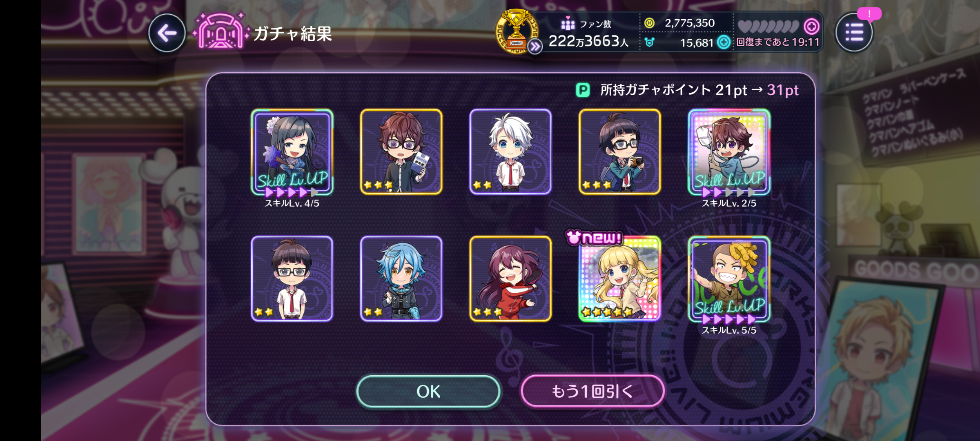Tap the gold trophy grade icon
The image size is (980, 441).
[x=517, y=30]
